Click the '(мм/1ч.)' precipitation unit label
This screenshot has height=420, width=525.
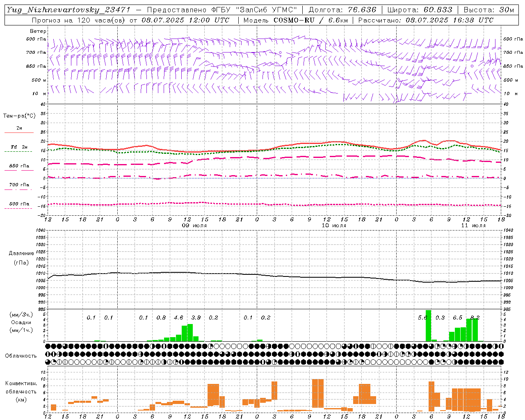coord(21,330)
